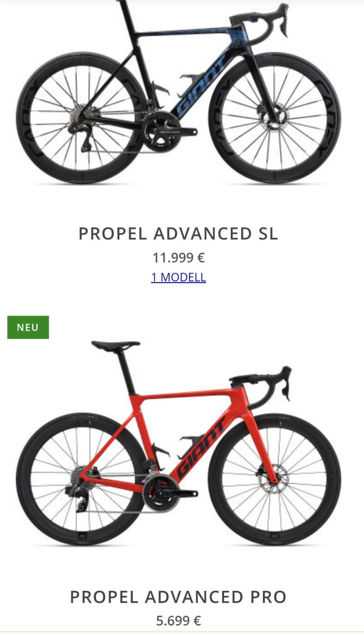Open the 1 MODELL link
The width and height of the screenshot is (364, 635).
click(178, 277)
